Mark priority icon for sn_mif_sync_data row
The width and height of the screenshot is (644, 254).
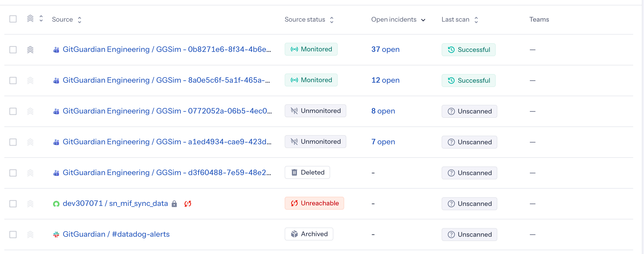pyautogui.click(x=30, y=204)
